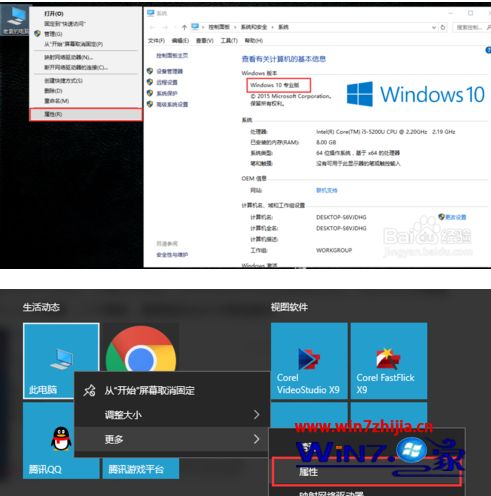Open the 帮助(H) menu
Image resolution: width=491 pixels, height=496 pixels.
coord(253,41)
